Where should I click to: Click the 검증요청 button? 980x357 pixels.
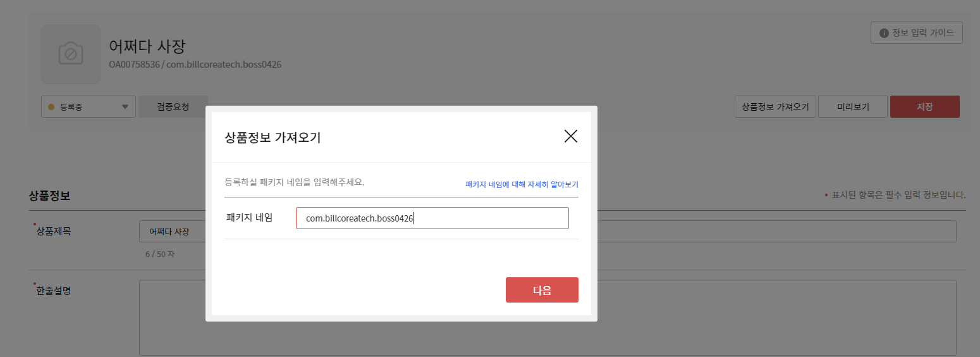[173, 107]
